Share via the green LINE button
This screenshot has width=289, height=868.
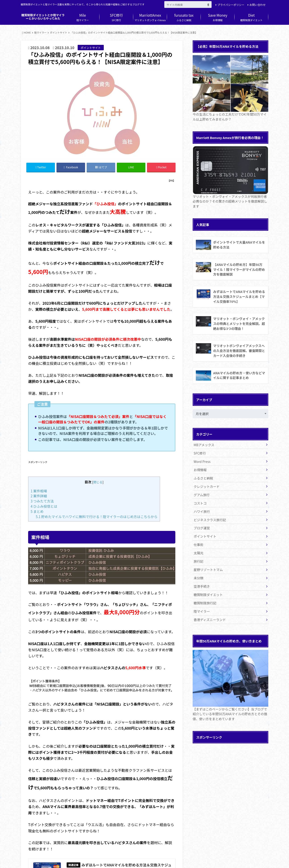pyautogui.click(x=131, y=167)
